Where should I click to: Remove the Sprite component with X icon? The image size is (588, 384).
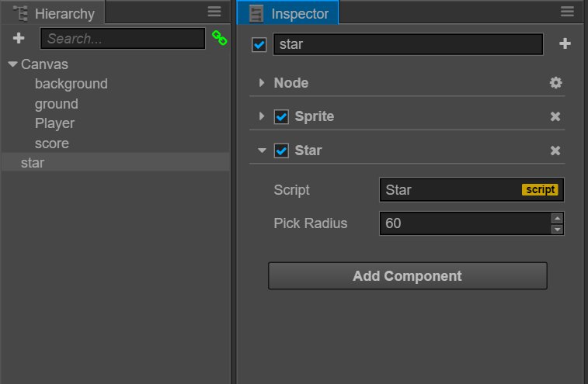tap(555, 116)
